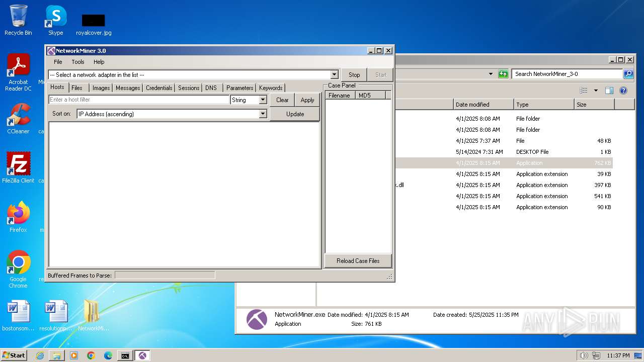The image size is (644, 362).
Task: Open Windows Explorer from the taskbar
Action: (x=57, y=355)
